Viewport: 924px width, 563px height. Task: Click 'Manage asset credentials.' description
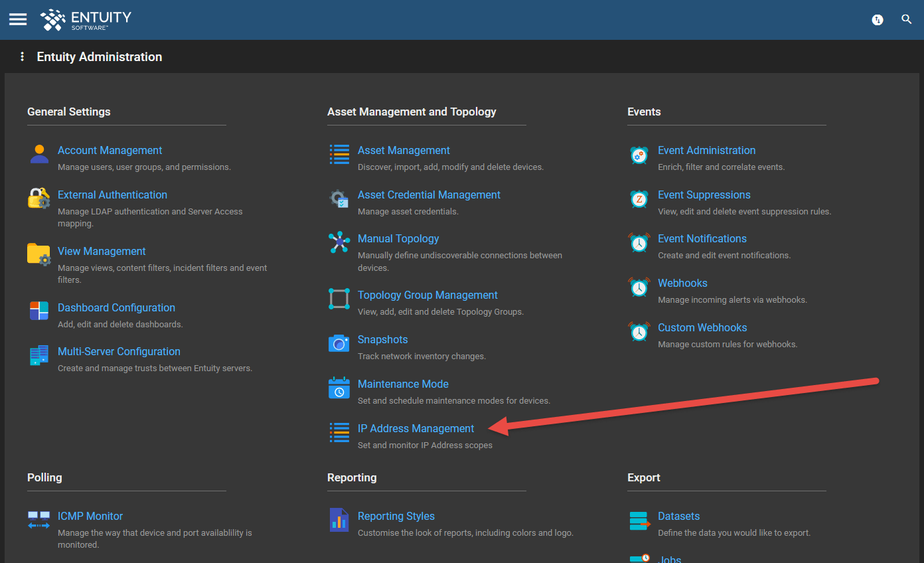408,212
